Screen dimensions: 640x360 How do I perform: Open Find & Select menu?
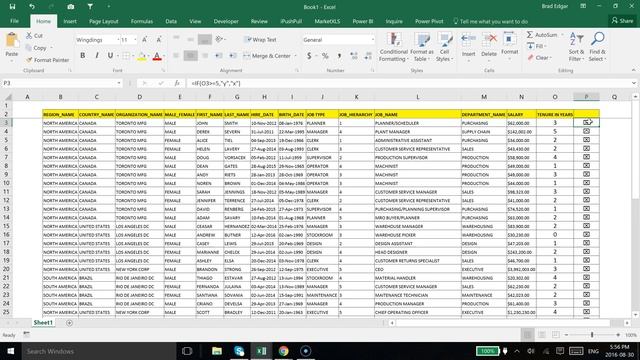(598, 47)
